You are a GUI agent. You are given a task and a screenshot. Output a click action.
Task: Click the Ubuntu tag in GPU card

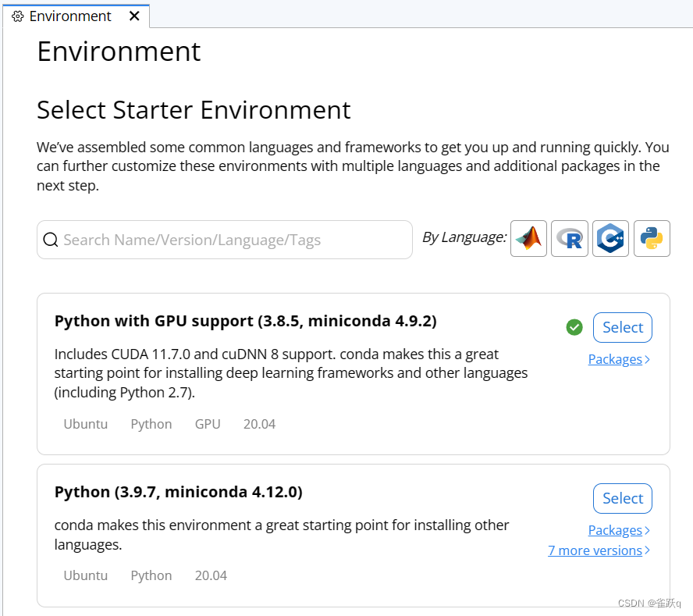click(x=86, y=424)
